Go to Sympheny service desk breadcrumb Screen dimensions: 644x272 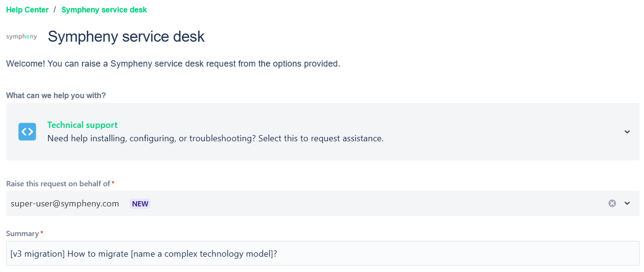pyautogui.click(x=104, y=10)
